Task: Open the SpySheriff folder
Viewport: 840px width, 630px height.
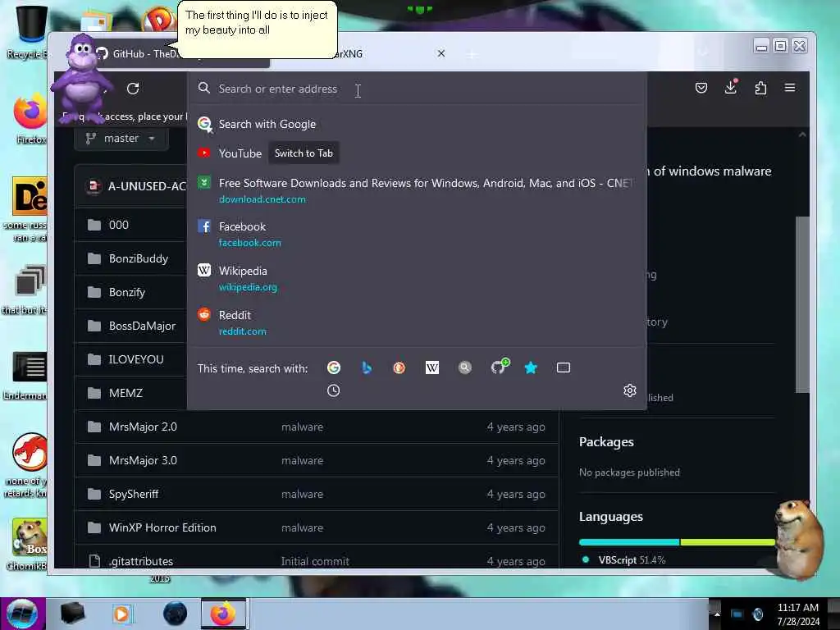Action: pos(134,494)
